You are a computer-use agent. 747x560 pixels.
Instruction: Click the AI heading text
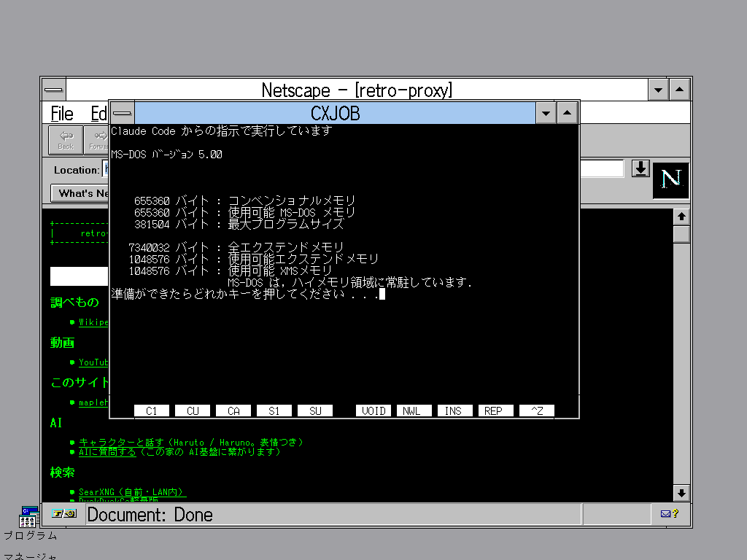pyautogui.click(x=56, y=423)
